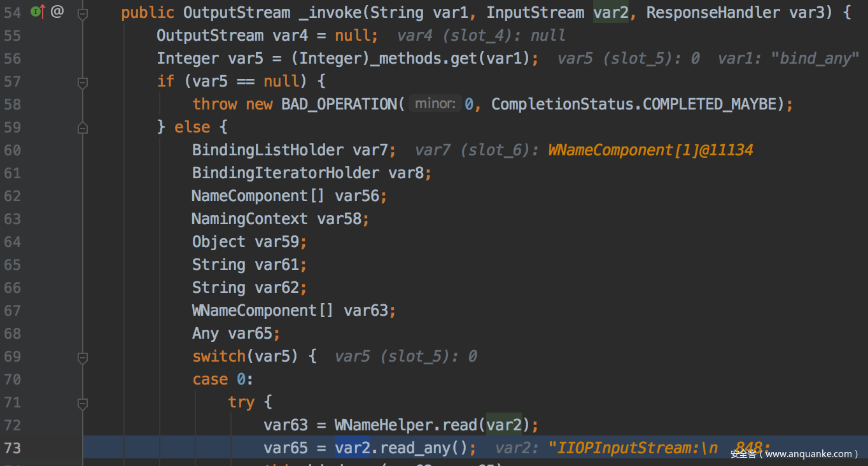Screen dimensions: 868x466
Task: Collapse the switch block fold marker on line 69
Action: [x=83, y=357]
